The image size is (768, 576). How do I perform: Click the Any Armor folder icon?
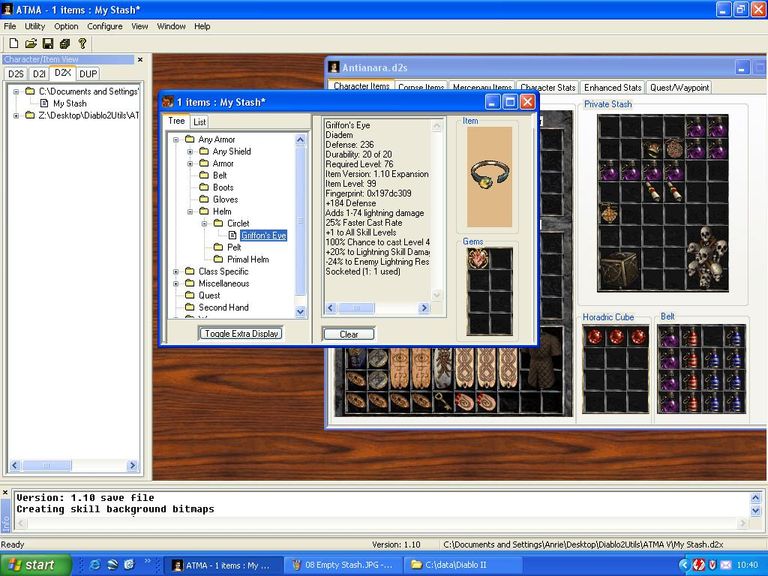(190, 140)
